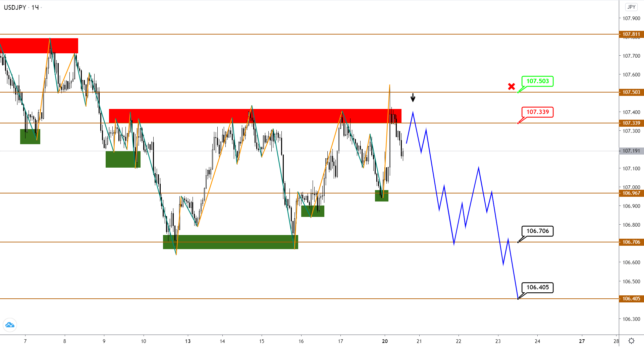The width and height of the screenshot is (644, 348).
Task: Click the 106.706 price axis label
Action: [631, 242]
